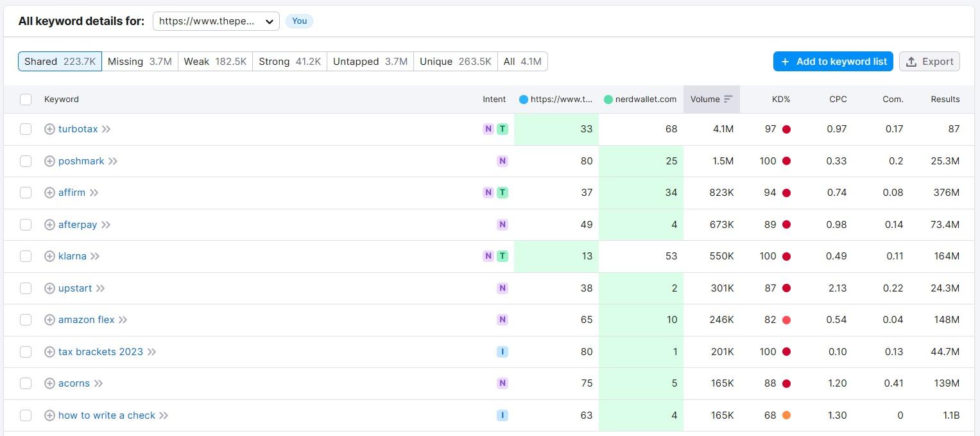Switch to the Untapped 3.7M tab
Image resolution: width=980 pixels, height=436 pixels.
(x=370, y=62)
